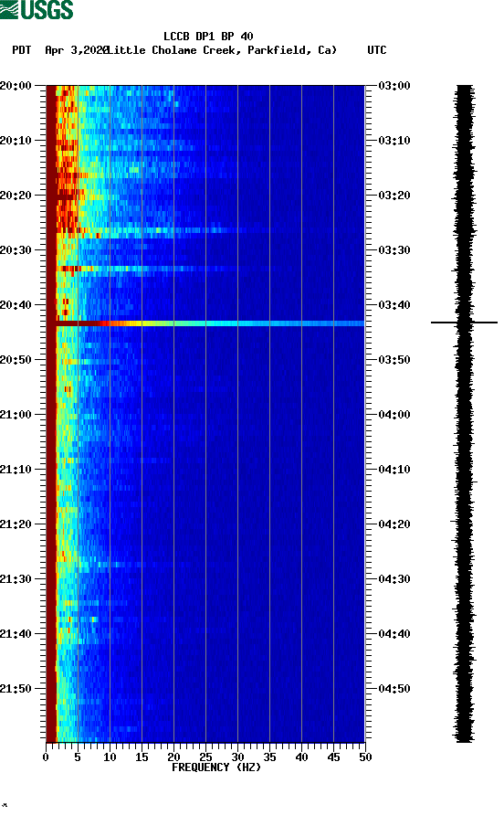
Task: Click the 03:50 UTC time label
Action: pyautogui.click(x=394, y=360)
